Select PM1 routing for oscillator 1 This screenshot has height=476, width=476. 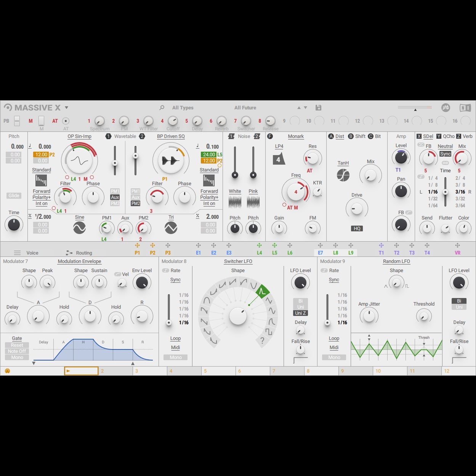point(115,191)
